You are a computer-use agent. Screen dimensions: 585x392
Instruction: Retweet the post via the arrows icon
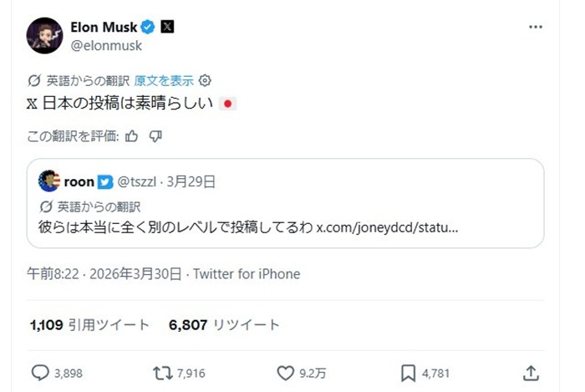click(x=161, y=373)
